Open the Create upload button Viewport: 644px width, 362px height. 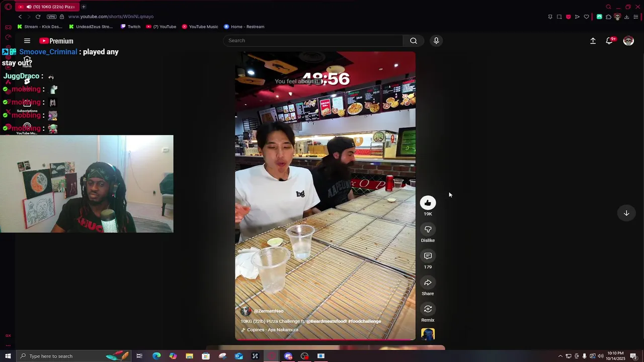(x=593, y=41)
